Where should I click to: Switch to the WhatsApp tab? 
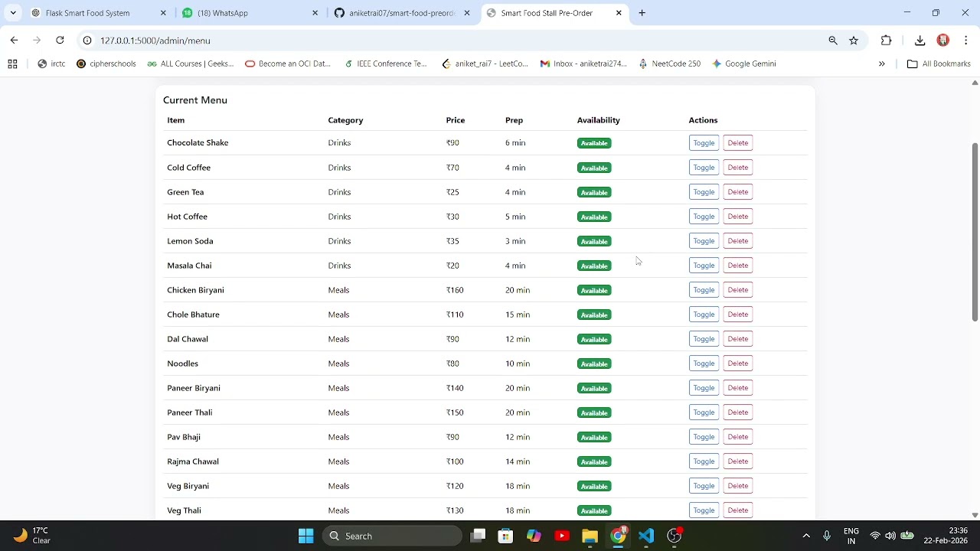(250, 13)
